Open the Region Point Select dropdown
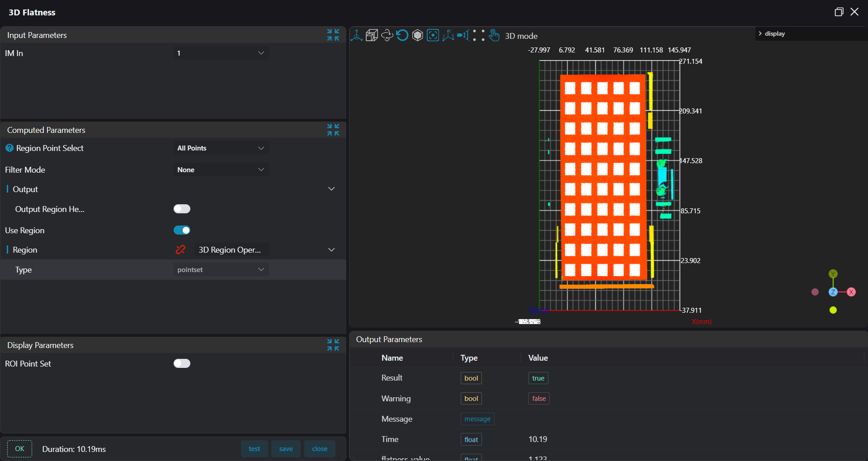Viewport: 868px width, 461px height. [x=221, y=148]
